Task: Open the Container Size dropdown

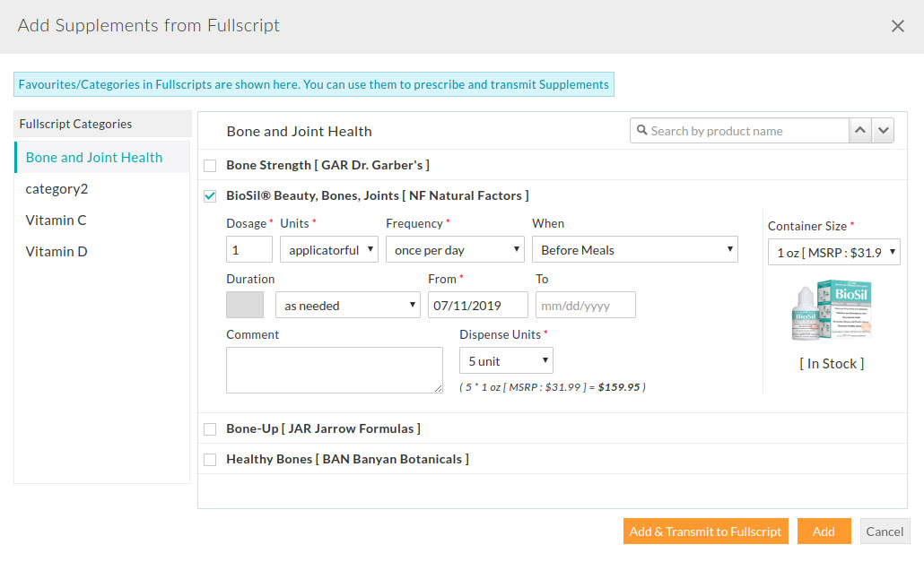Action: point(833,252)
